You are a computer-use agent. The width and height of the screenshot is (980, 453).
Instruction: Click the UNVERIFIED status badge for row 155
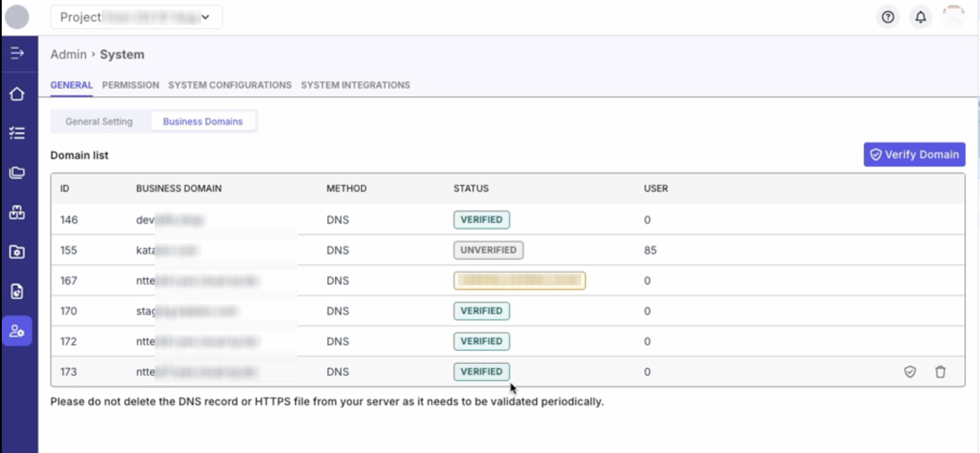(488, 250)
